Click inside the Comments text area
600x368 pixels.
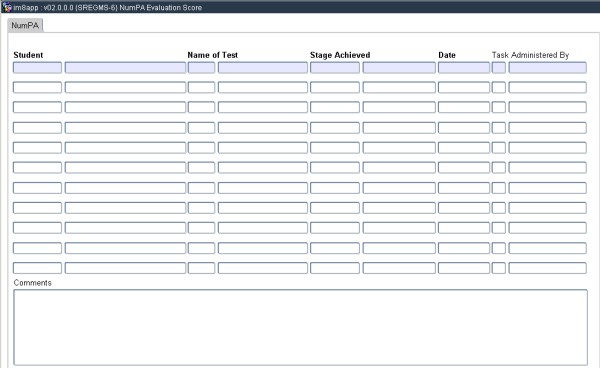[x=300, y=327]
